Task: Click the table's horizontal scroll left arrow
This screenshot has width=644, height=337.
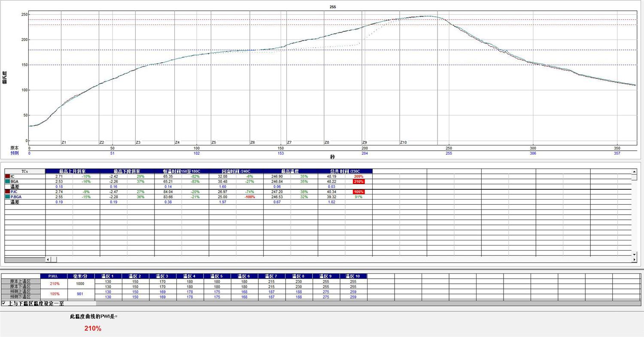Action: click(48, 259)
